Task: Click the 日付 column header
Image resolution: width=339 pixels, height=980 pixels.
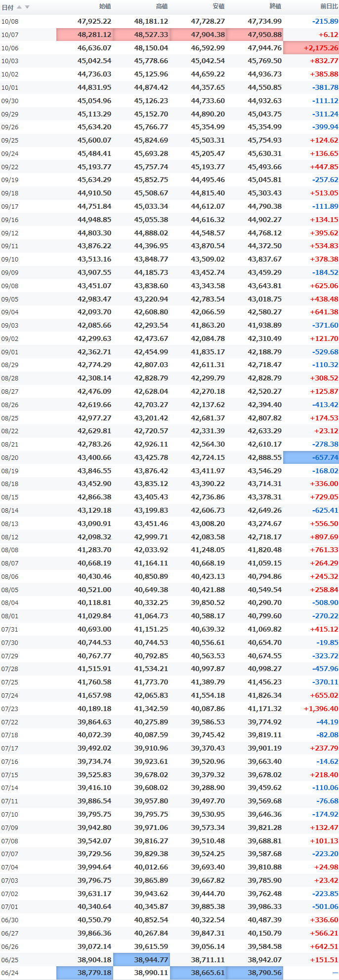Action: point(7,7)
